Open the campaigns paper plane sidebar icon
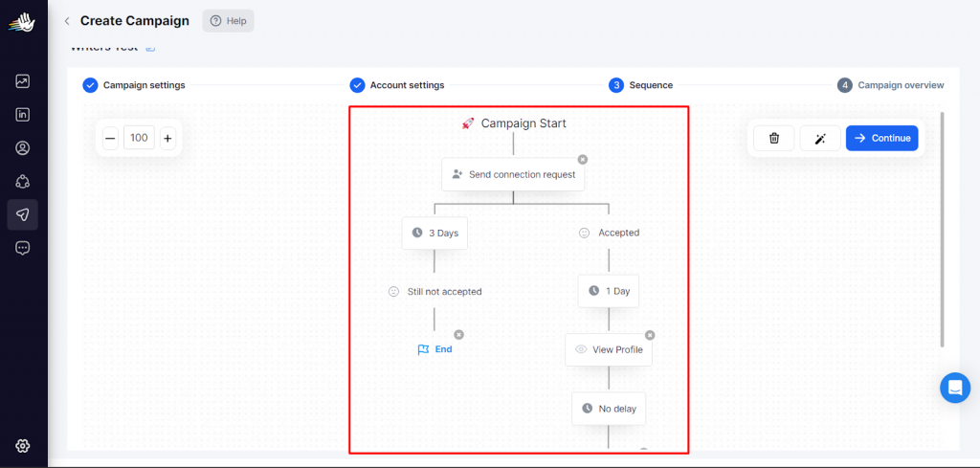 23,215
